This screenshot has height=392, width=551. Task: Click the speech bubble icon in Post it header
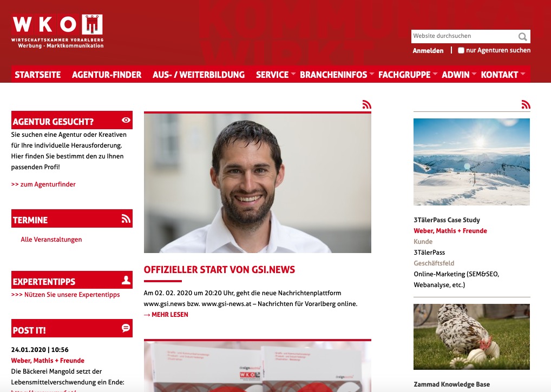(126, 328)
